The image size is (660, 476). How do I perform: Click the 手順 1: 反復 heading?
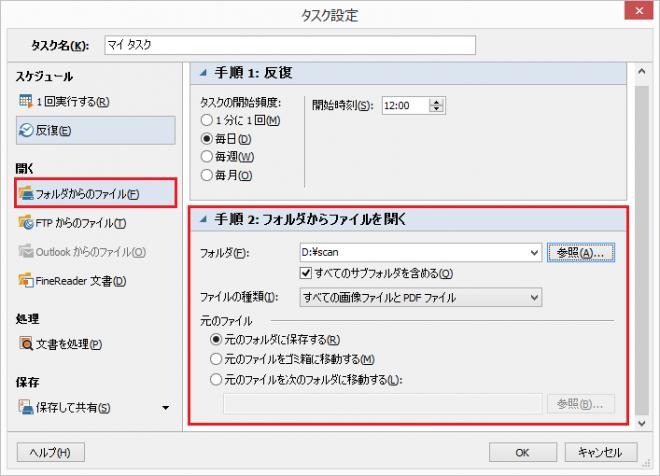[x=253, y=73]
